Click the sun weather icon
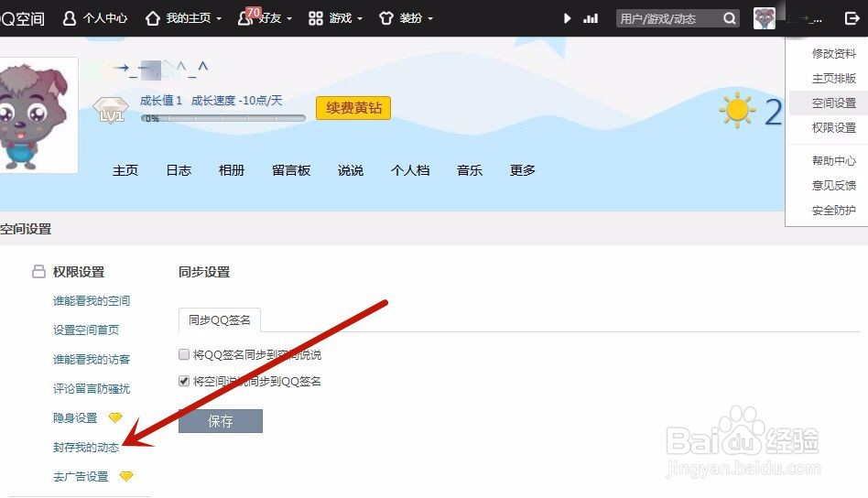 [x=737, y=110]
